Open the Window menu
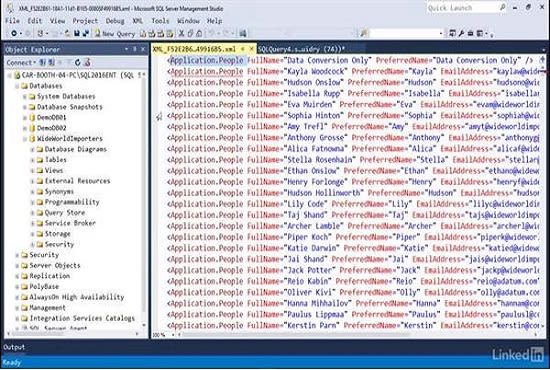The height and width of the screenshot is (370, 550). click(x=188, y=21)
